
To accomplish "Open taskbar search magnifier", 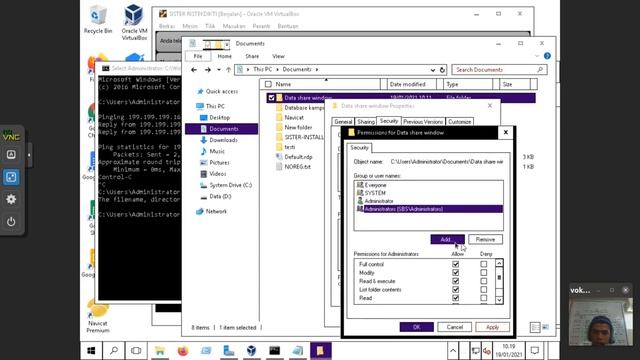I will (x=114, y=351).
